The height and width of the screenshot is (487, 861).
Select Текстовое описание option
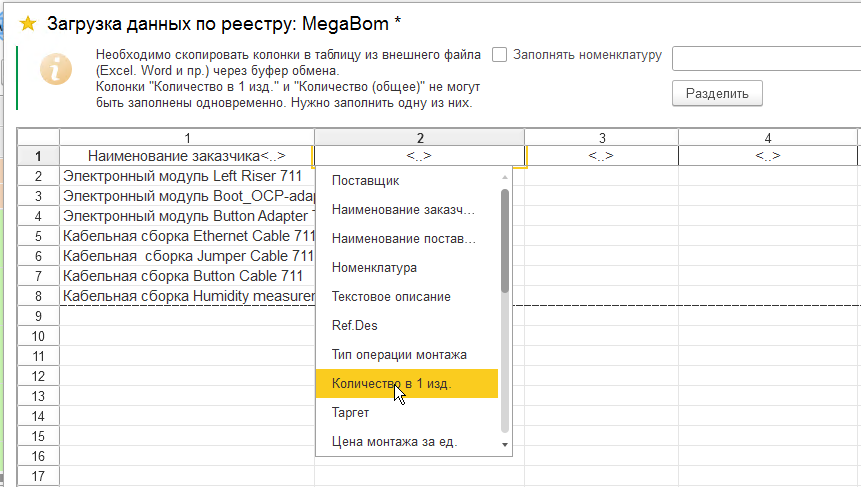click(x=391, y=297)
